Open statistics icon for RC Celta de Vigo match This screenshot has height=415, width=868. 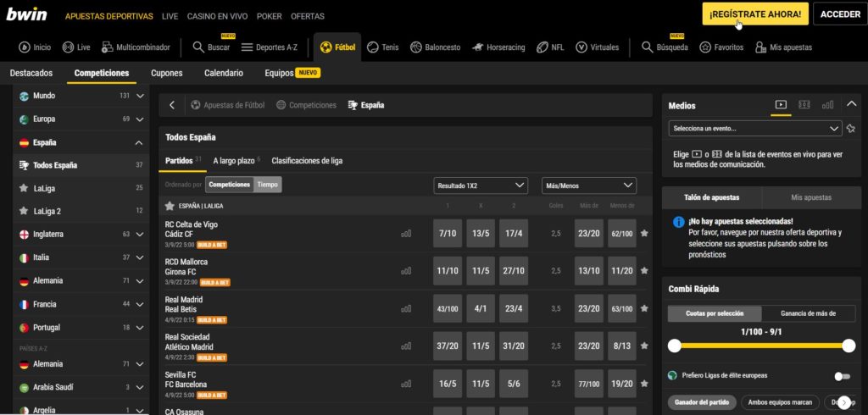coord(406,234)
